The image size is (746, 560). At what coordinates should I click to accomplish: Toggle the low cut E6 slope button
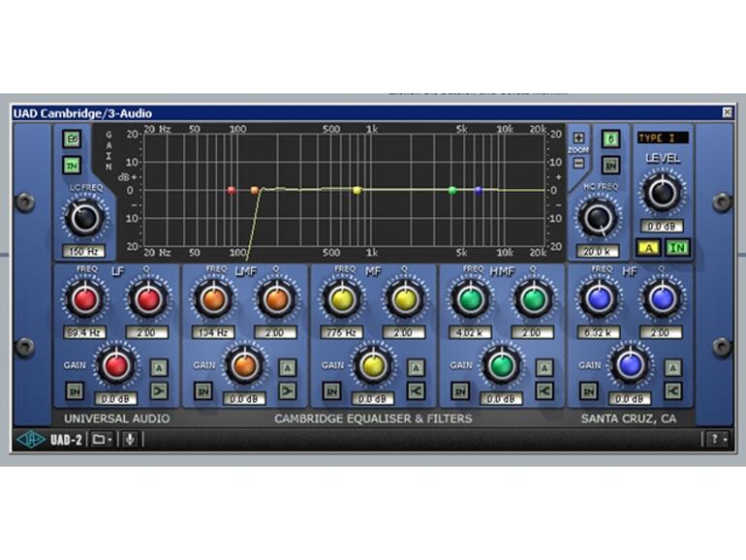(x=73, y=140)
